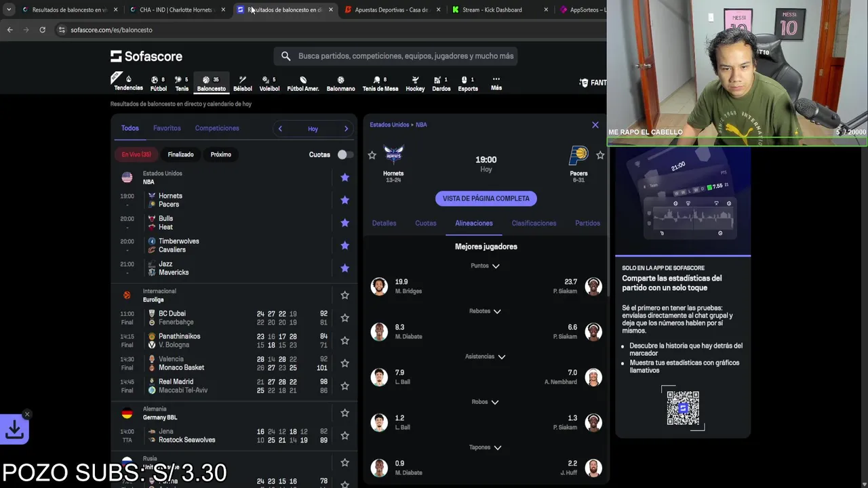868x488 pixels.
Task: Go to previous day arrow
Action: coord(280,129)
